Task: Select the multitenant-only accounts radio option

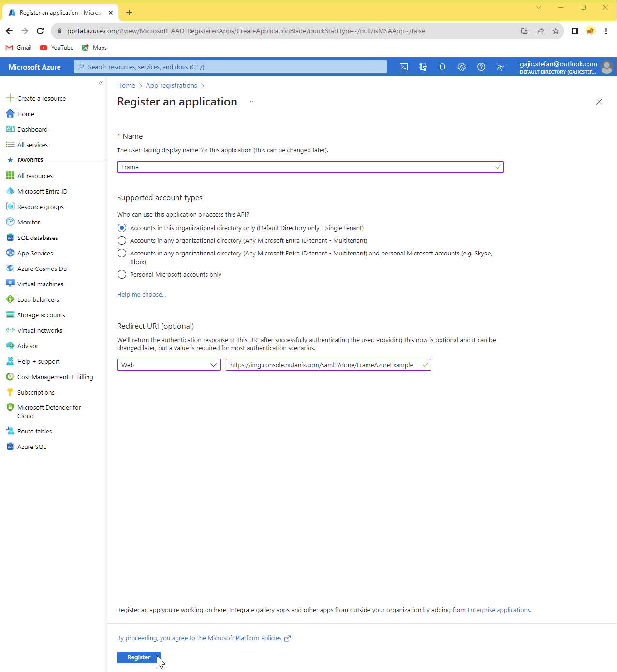Action: coord(122,240)
